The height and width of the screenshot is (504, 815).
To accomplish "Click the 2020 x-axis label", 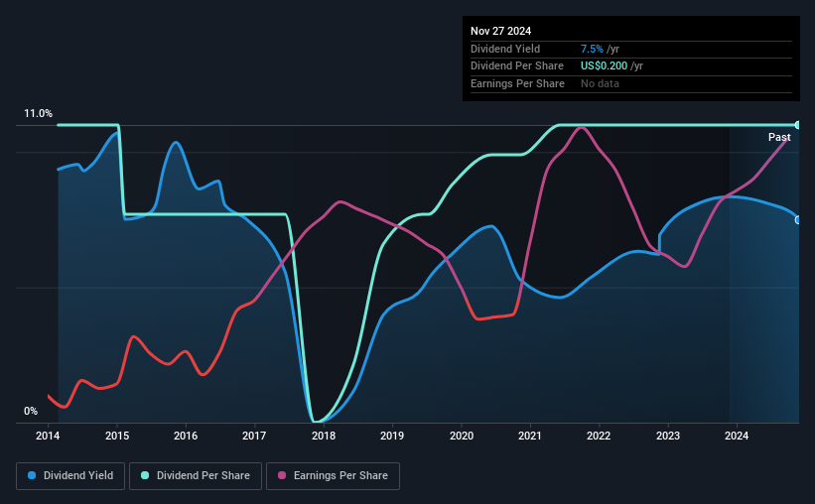I will coord(462,436).
